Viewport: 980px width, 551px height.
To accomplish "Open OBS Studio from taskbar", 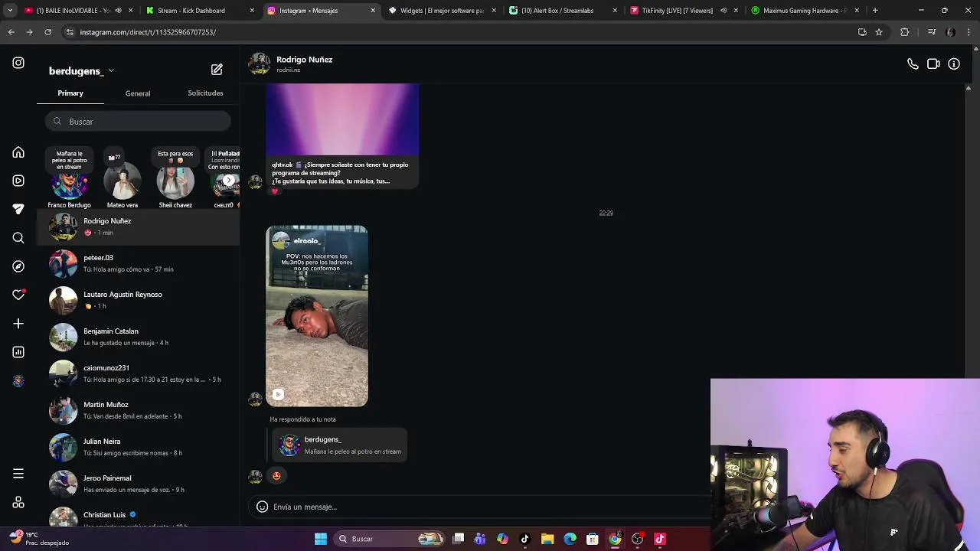I will tap(638, 539).
